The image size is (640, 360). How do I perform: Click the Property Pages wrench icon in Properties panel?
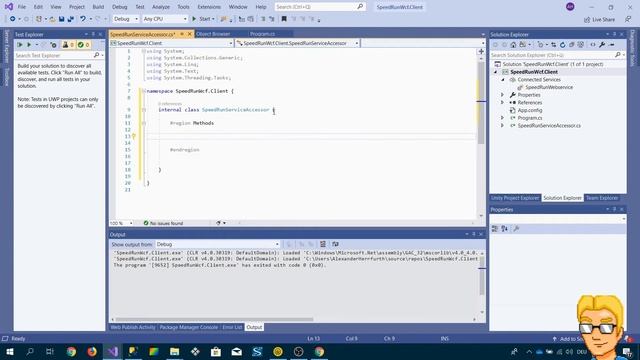[516, 229]
